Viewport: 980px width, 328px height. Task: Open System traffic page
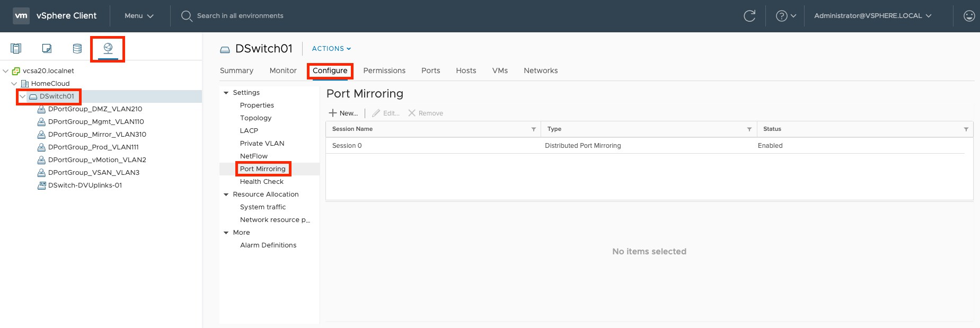(x=263, y=207)
